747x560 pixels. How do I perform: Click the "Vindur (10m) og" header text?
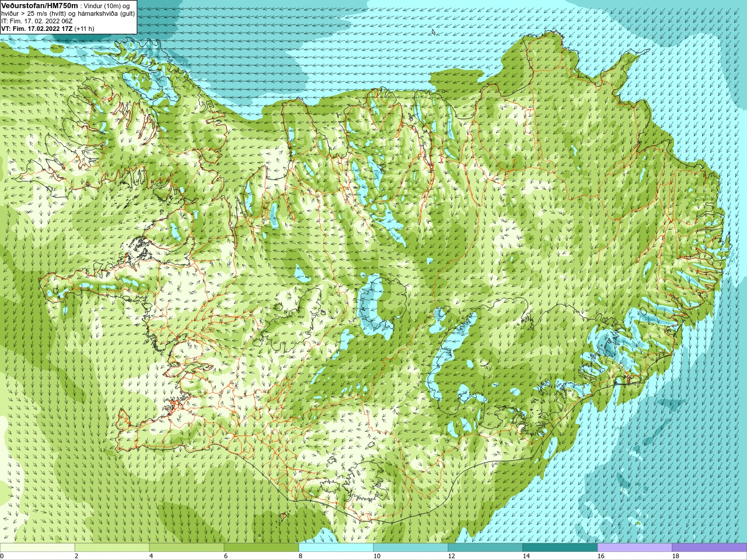[107, 5]
